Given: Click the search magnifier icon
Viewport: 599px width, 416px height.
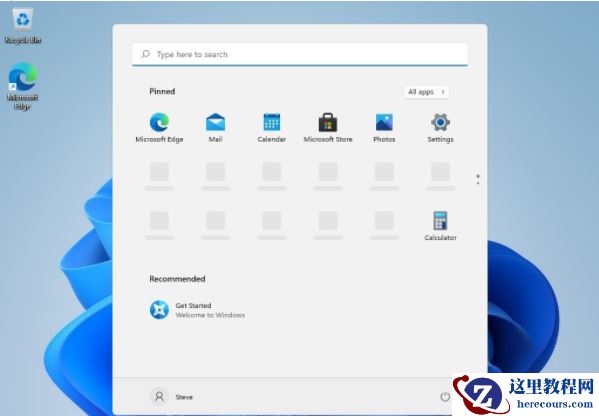Looking at the screenshot, I should click(145, 54).
